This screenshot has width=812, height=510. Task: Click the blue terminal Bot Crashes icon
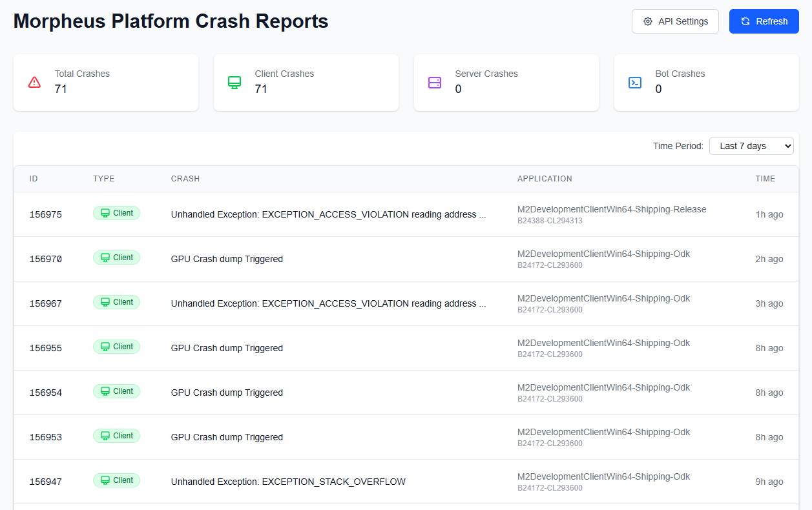635,82
